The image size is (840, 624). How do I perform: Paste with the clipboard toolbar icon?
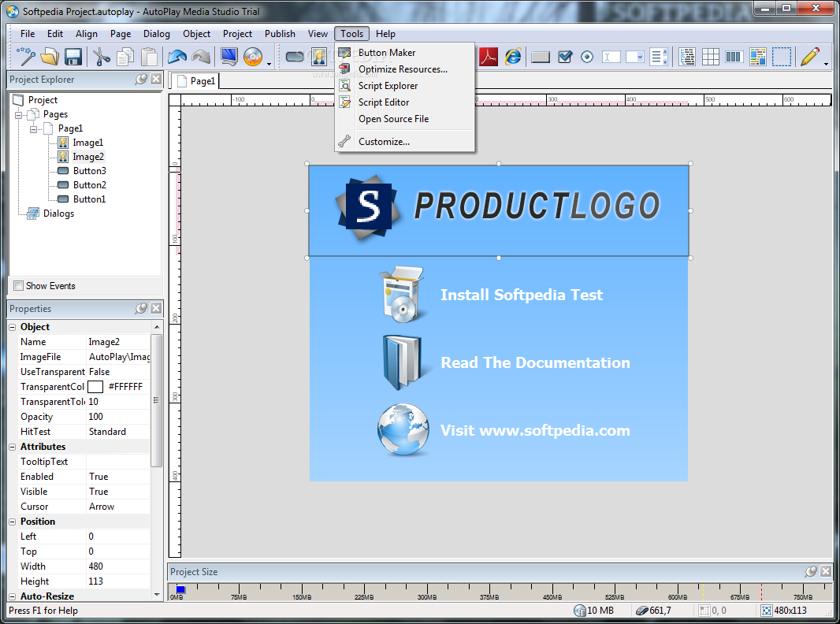(x=150, y=56)
